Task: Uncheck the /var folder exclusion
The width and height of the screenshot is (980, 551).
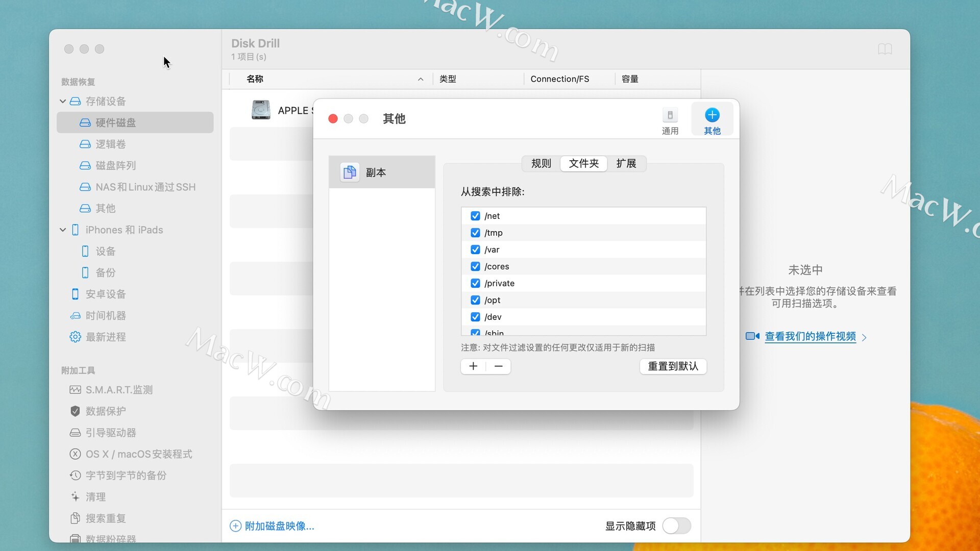Action: pyautogui.click(x=475, y=249)
